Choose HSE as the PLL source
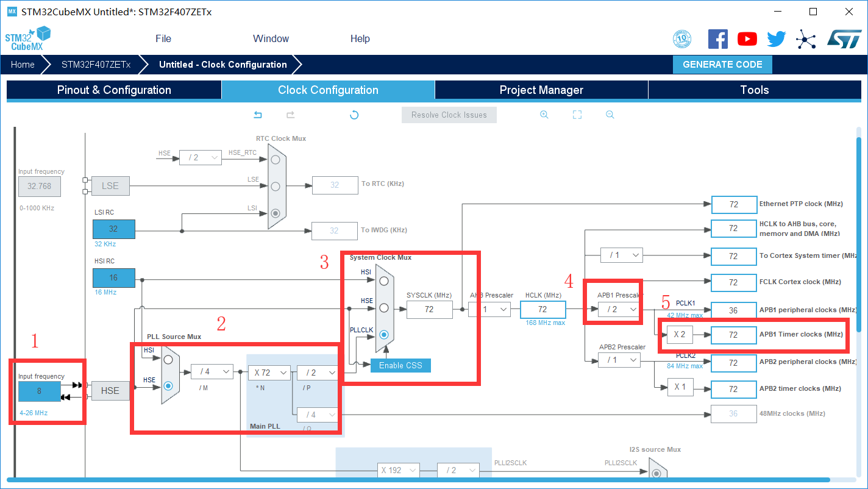The width and height of the screenshot is (868, 489). pyautogui.click(x=168, y=385)
